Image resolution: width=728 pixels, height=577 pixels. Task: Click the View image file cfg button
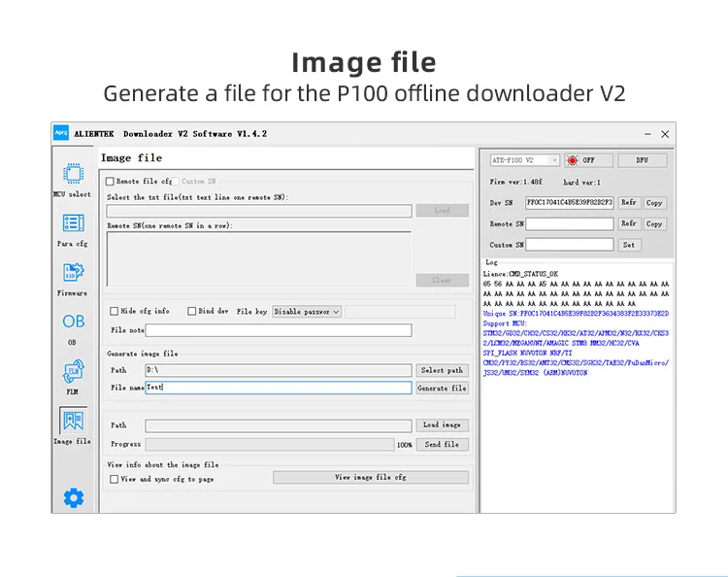click(371, 478)
